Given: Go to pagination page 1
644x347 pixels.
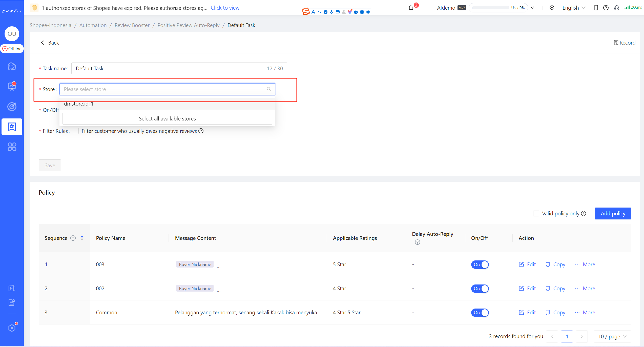Looking at the screenshot, I should [567, 336].
